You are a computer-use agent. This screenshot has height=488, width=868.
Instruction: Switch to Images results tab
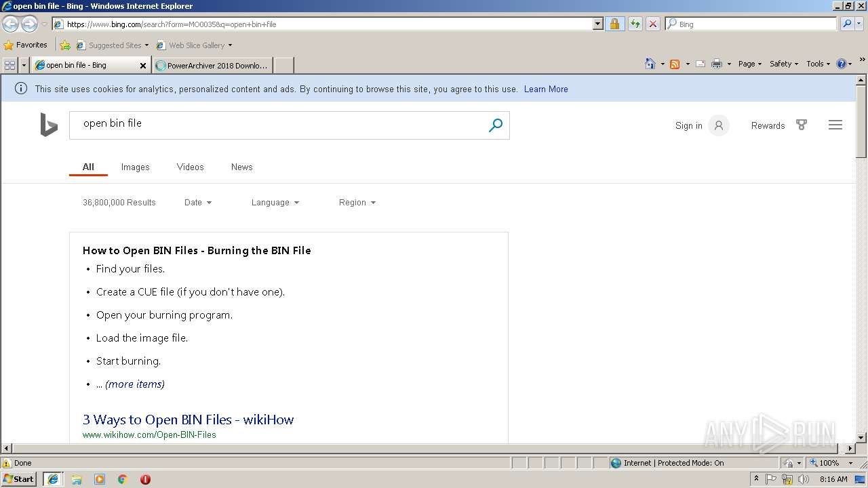(135, 167)
